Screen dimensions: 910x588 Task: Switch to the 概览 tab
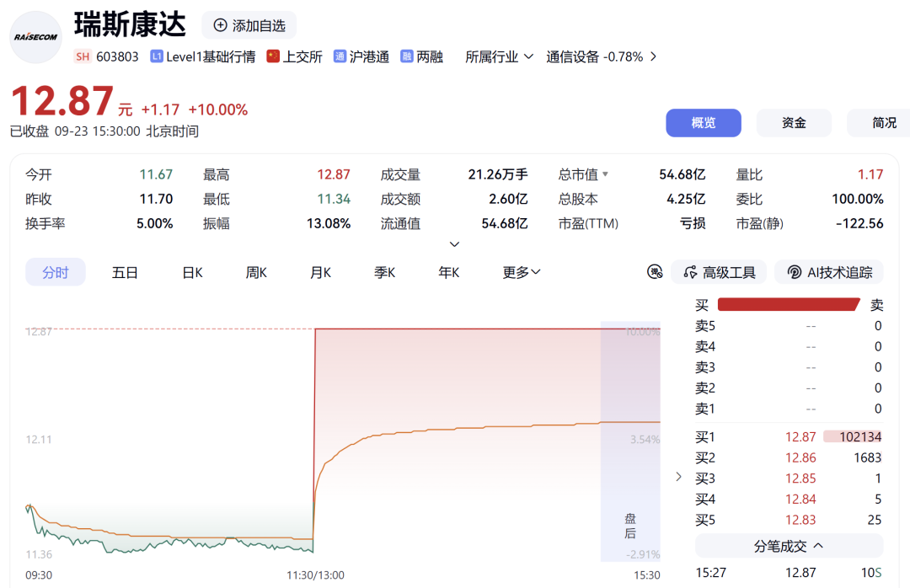point(704,123)
